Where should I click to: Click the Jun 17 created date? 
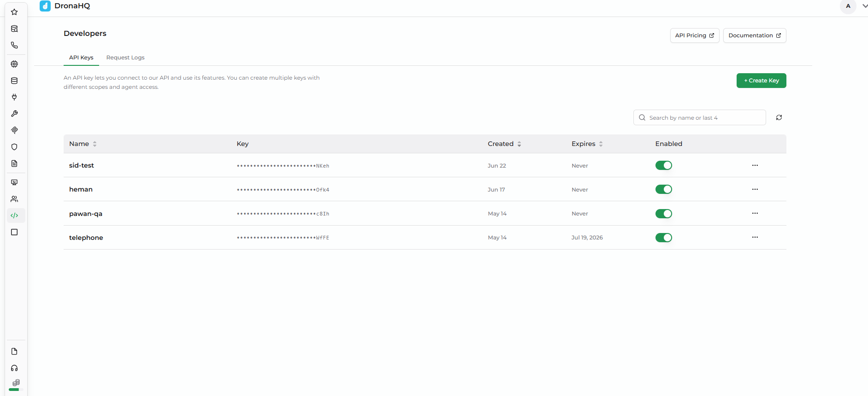496,190
